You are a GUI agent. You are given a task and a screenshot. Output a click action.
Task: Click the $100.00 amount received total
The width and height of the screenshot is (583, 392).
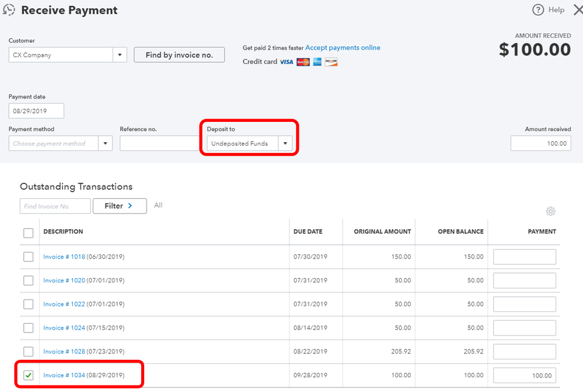tap(535, 50)
